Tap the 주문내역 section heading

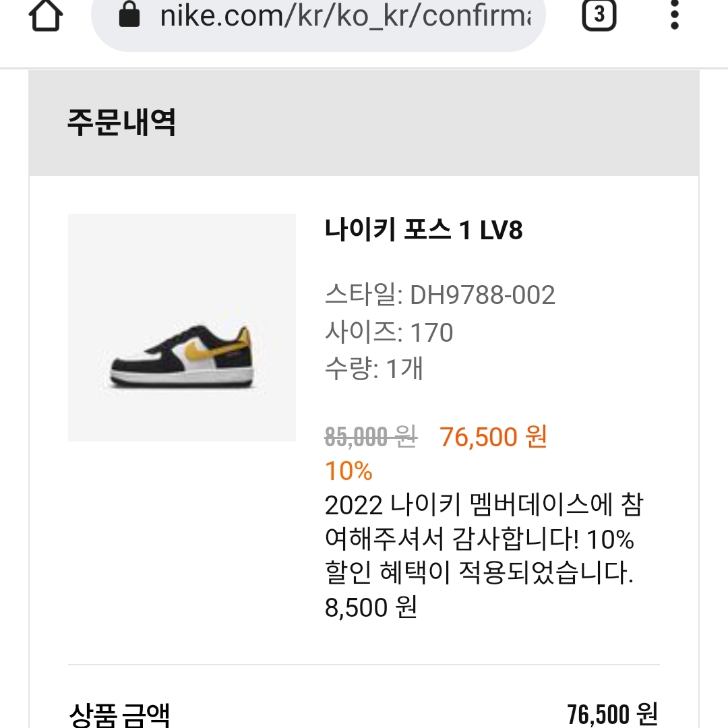[x=121, y=123]
